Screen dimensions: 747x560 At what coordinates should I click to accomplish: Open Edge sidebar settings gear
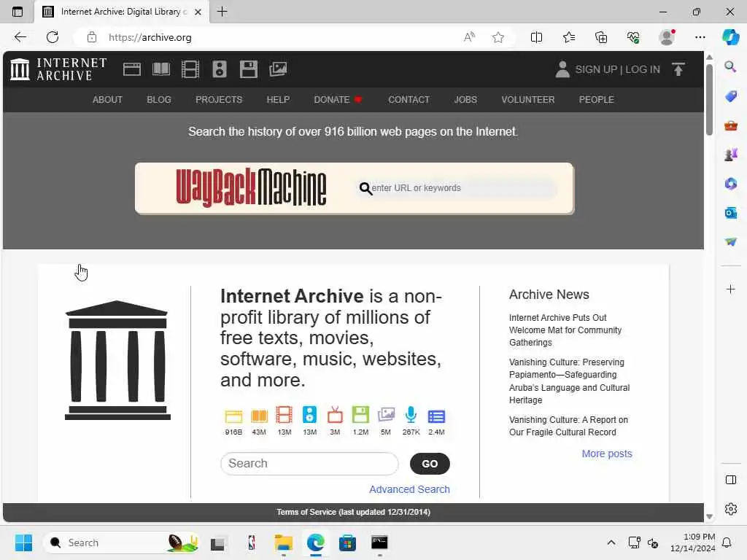[x=730, y=509]
